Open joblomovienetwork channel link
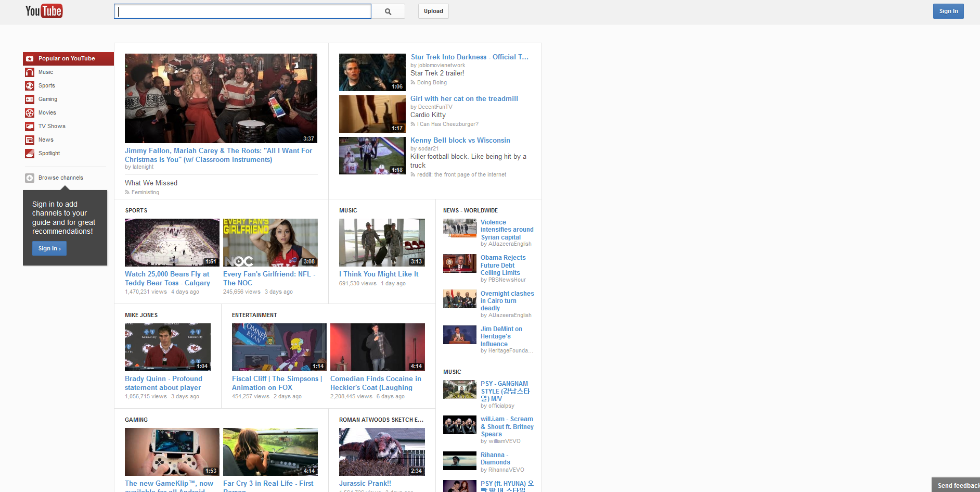 coord(442,66)
